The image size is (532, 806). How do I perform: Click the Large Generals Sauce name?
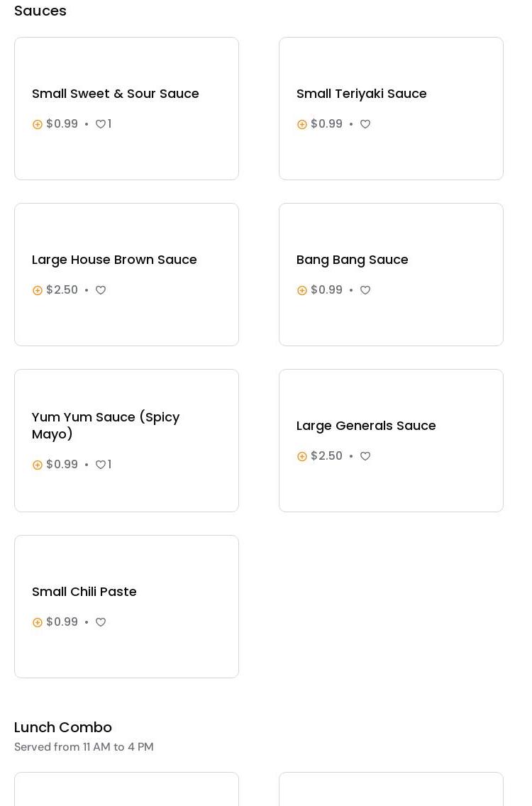[366, 426]
